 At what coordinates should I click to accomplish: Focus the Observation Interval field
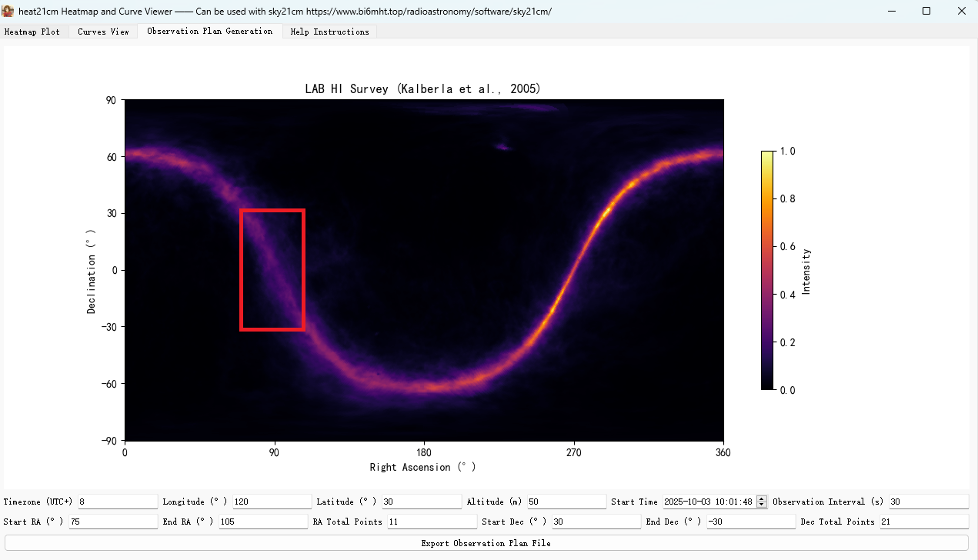tap(928, 502)
